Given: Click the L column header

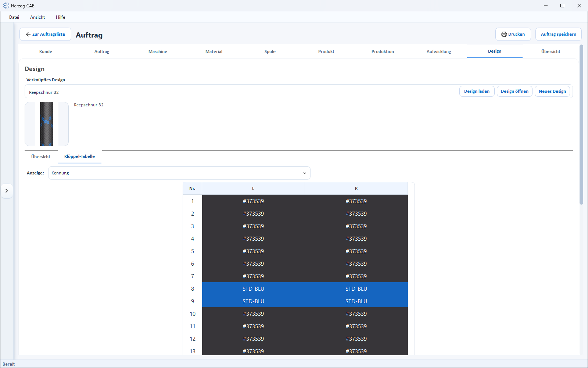Looking at the screenshot, I should (x=253, y=188).
